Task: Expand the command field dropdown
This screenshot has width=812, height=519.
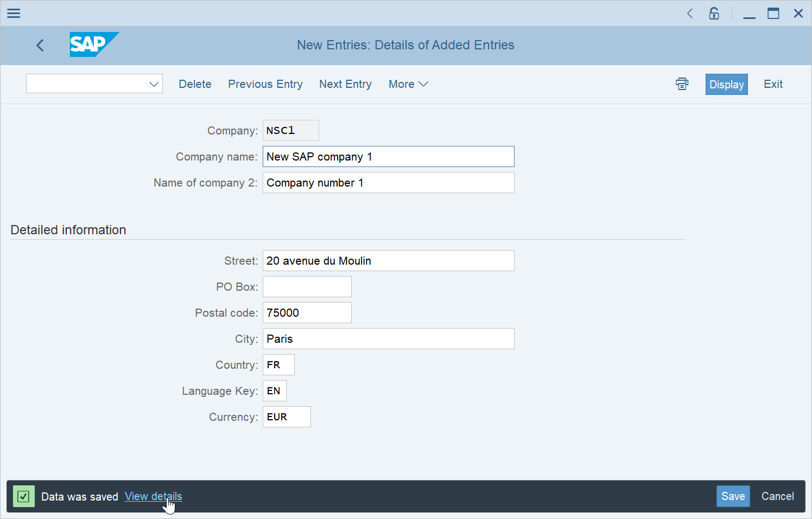Action: pyautogui.click(x=154, y=84)
